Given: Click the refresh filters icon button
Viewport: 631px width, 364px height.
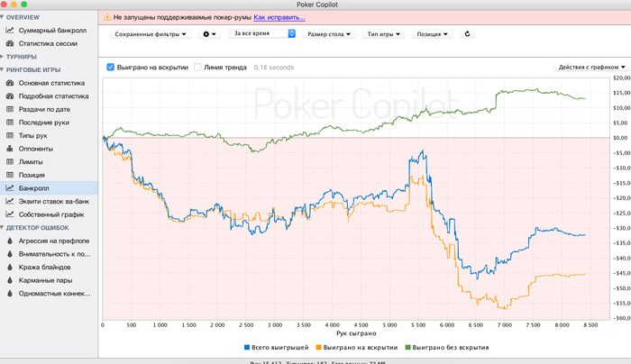Looking at the screenshot, I should 467,34.
